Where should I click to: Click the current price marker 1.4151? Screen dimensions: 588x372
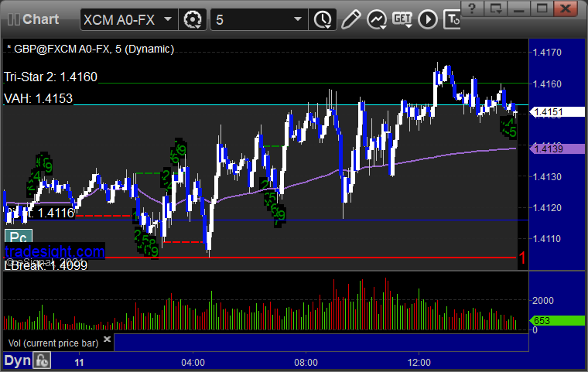(x=557, y=111)
